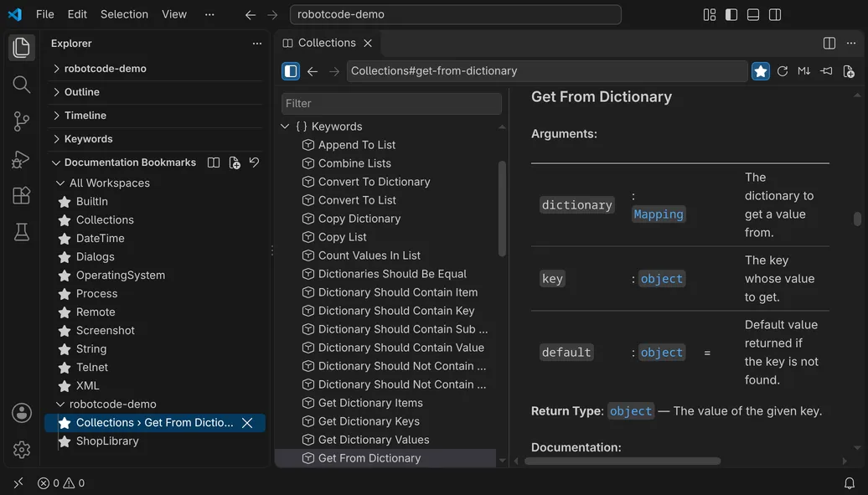Open the File menu
868x495 pixels.
(45, 14)
